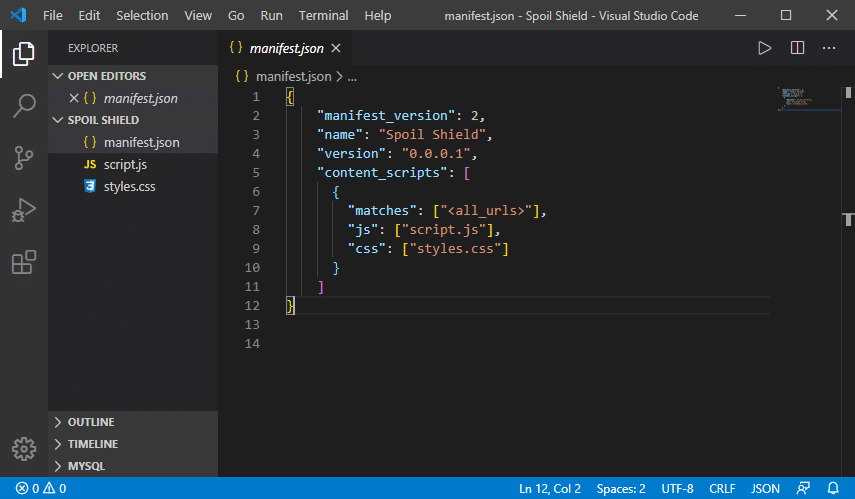Click the breadcrumb ellipsis item
The image size is (855, 499).
pos(352,77)
